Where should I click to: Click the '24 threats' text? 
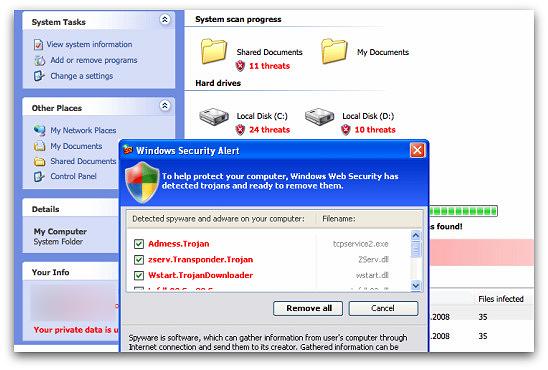pyautogui.click(x=269, y=130)
